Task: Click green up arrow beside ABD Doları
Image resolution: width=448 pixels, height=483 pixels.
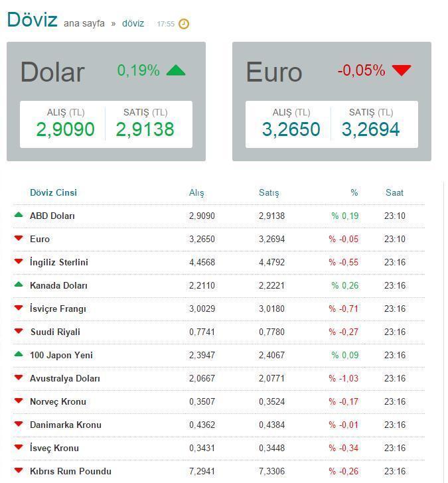Action: point(19,215)
